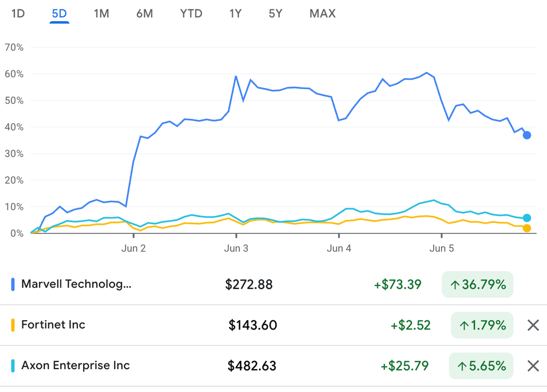Open the Axon Enterprise Inc stock name
Viewport: 547px width, 392px height.
pos(75,365)
